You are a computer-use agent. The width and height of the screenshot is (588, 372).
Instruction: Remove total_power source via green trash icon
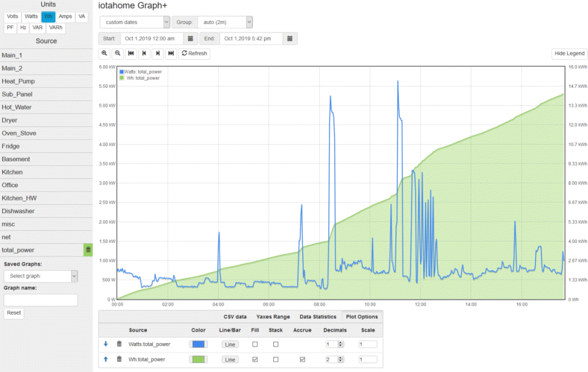88,250
